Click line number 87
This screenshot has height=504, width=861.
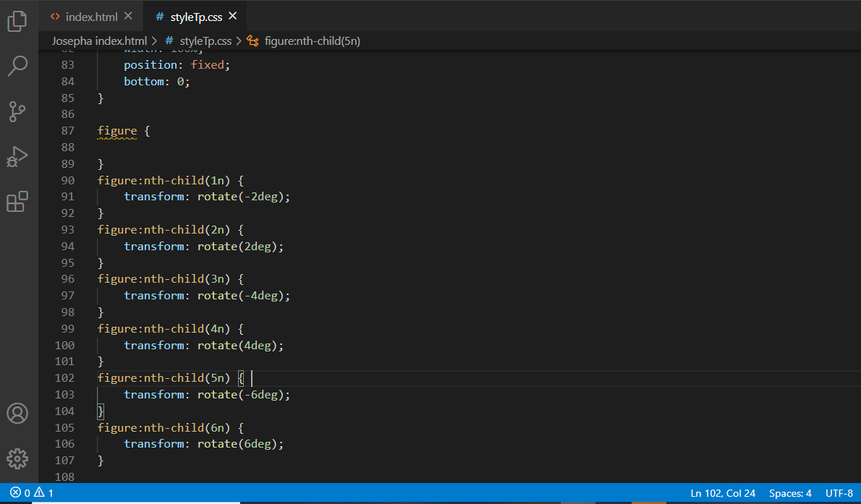tap(67, 131)
